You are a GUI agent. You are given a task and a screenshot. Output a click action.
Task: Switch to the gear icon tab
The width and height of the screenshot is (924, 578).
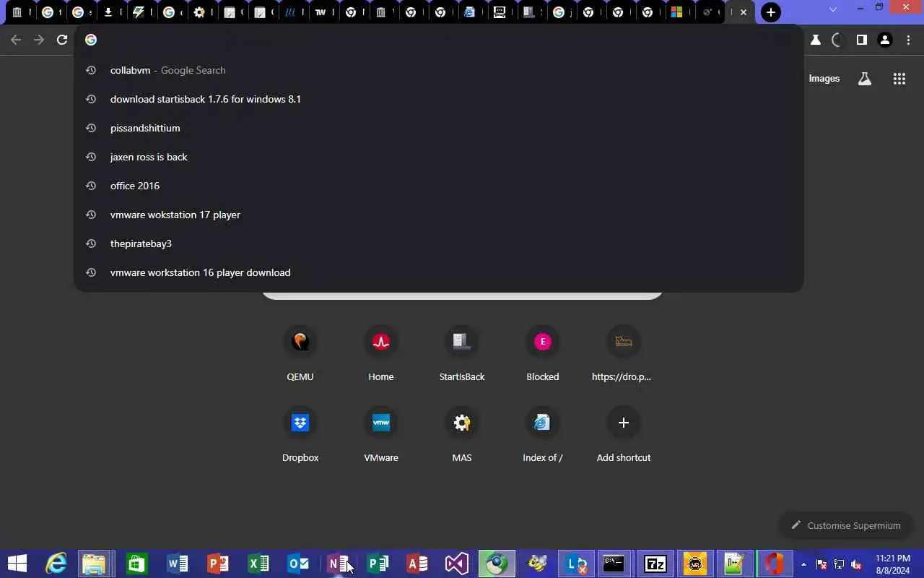[201, 12]
